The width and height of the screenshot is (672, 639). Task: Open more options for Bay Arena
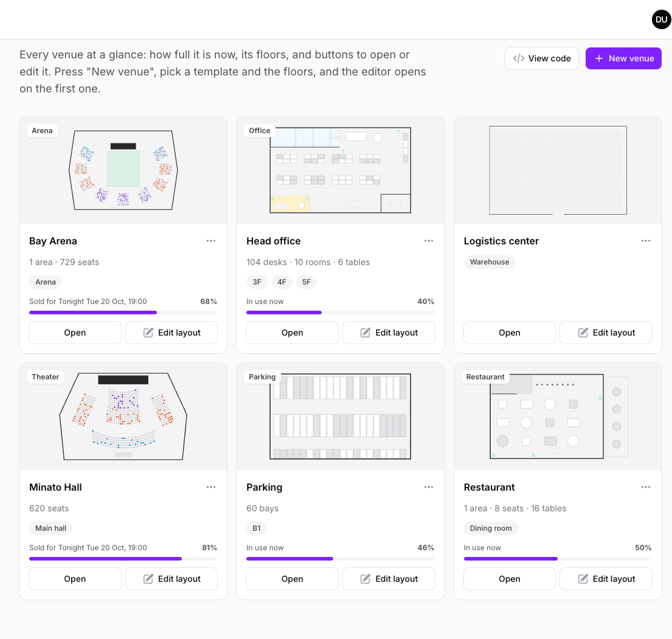211,241
